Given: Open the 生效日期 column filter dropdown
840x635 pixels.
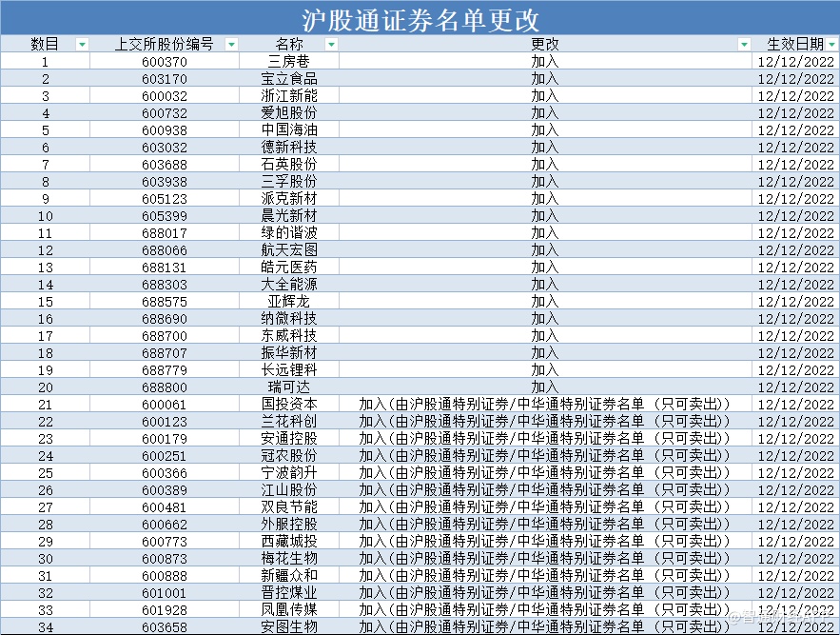Looking at the screenshot, I should pyautogui.click(x=832, y=45).
